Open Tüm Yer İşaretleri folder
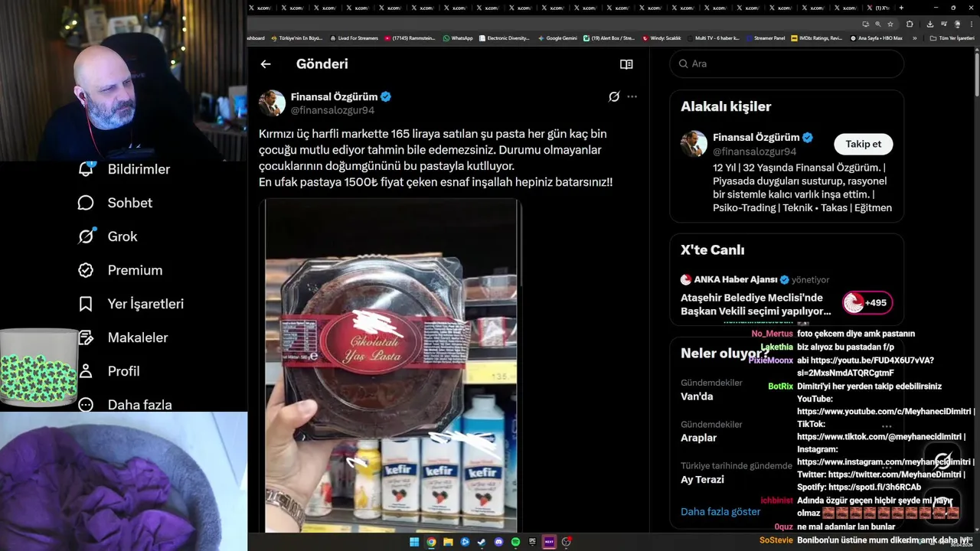 (952, 38)
